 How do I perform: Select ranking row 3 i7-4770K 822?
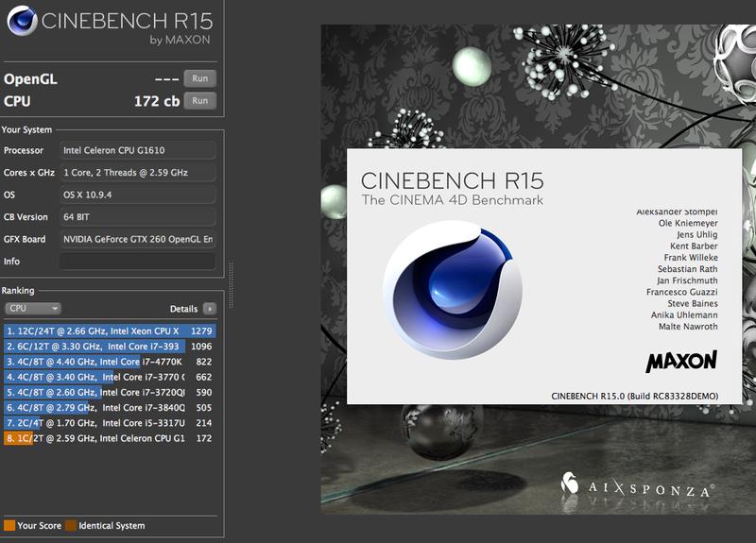point(110,362)
